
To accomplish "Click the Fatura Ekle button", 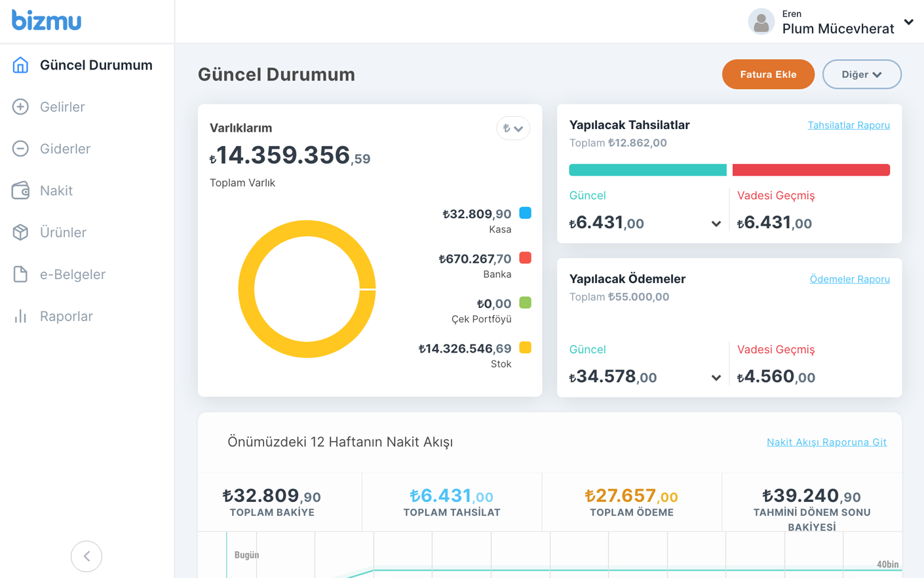I will 768,74.
